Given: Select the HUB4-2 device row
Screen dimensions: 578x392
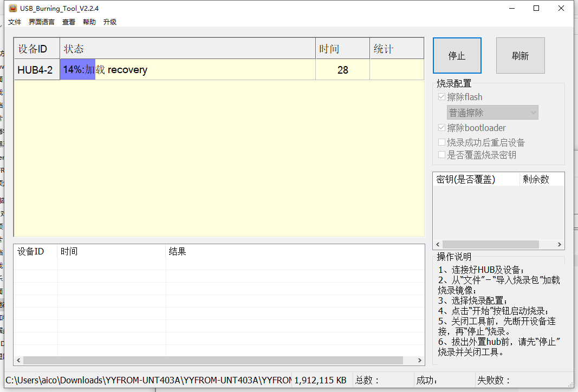Looking at the screenshot, I should (36, 70).
